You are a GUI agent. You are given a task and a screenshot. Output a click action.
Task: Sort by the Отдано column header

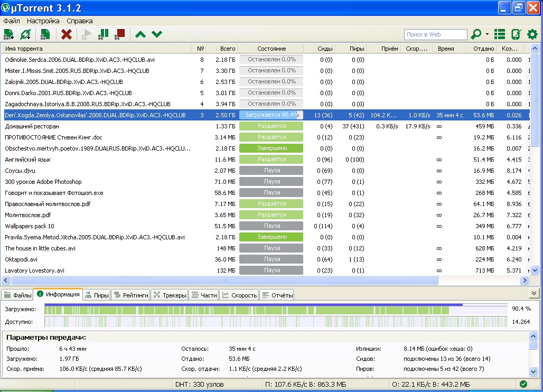click(x=481, y=49)
